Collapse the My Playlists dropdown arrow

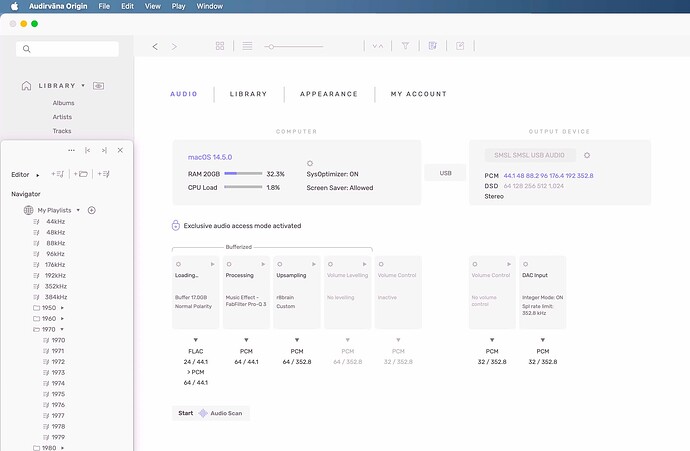tap(78, 210)
